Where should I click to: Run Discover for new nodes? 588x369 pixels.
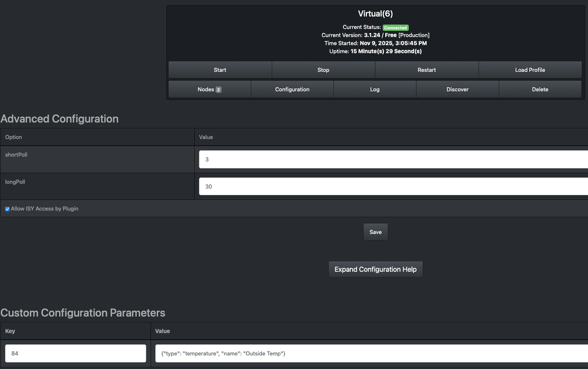[457, 89]
